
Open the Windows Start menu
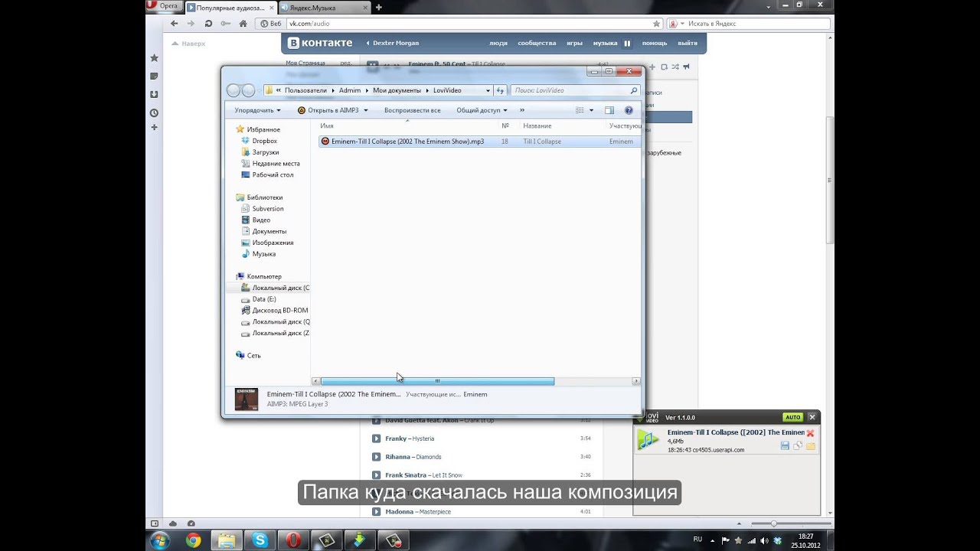[160, 540]
